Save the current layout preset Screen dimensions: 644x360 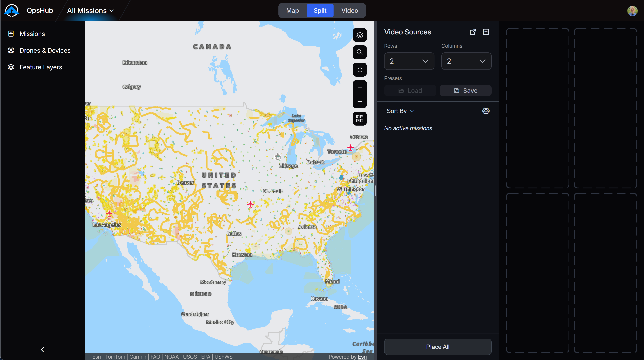pyautogui.click(x=466, y=91)
